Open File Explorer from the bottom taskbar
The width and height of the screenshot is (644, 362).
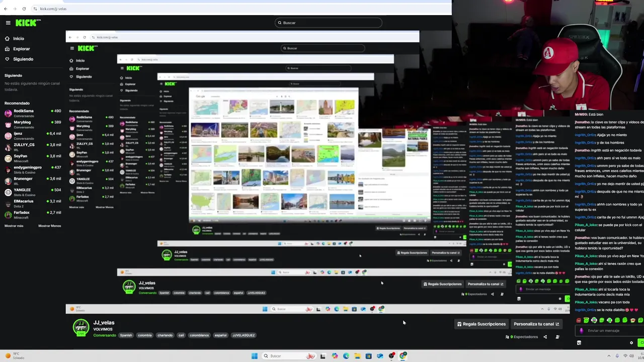[x=357, y=356]
